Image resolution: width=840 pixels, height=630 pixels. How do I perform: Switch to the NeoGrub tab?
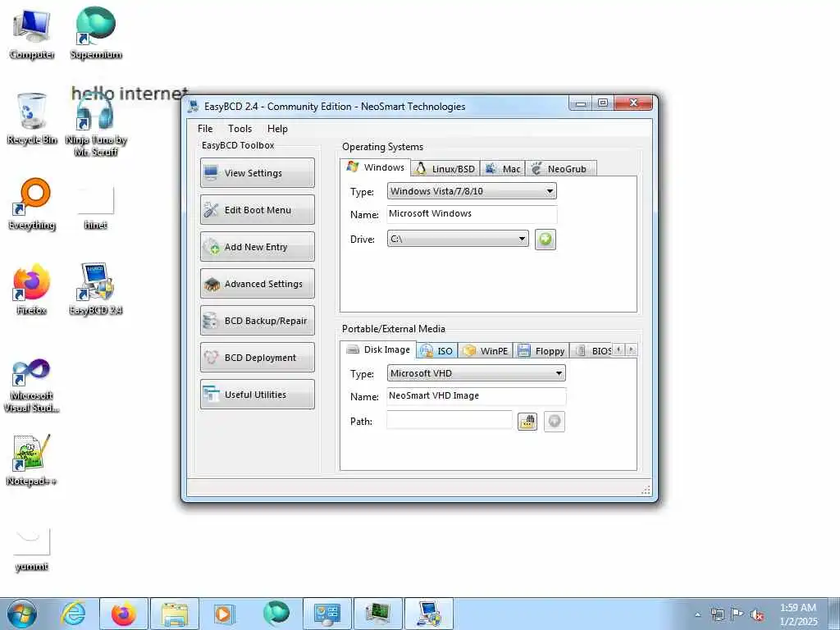(560, 169)
